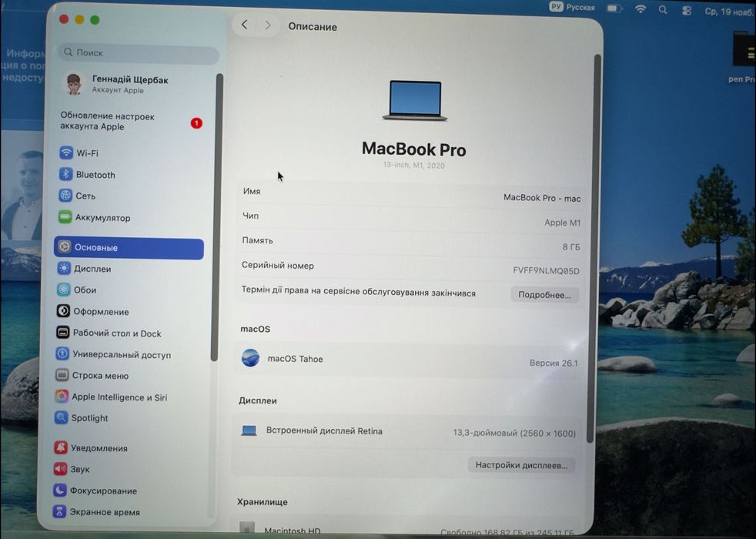756x539 pixels.
Task: Click the MacBook Pro laptop image
Action: click(x=415, y=100)
